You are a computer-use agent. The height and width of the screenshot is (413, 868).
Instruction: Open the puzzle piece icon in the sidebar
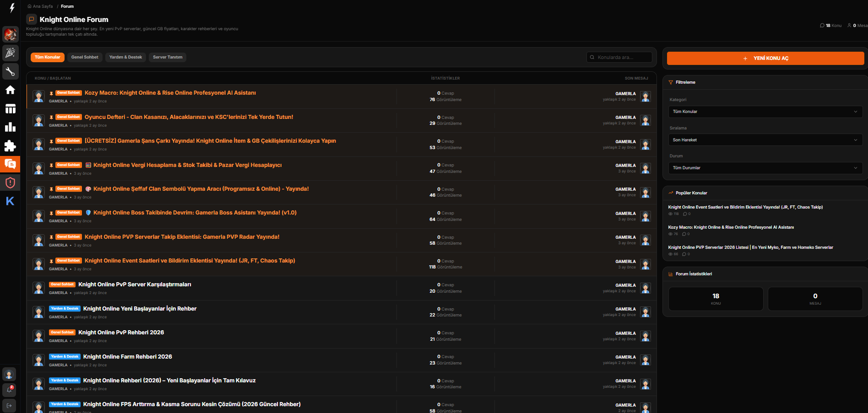10,146
